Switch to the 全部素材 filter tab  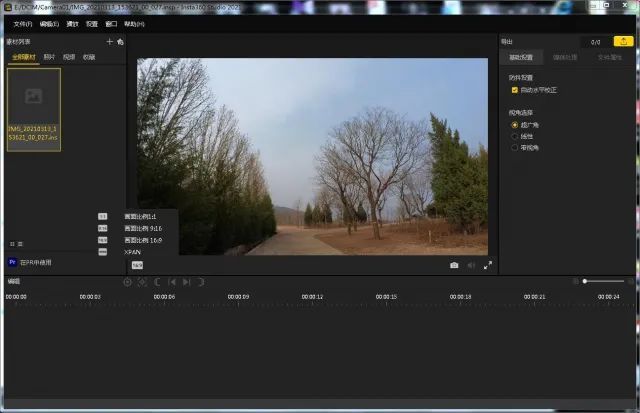point(23,57)
